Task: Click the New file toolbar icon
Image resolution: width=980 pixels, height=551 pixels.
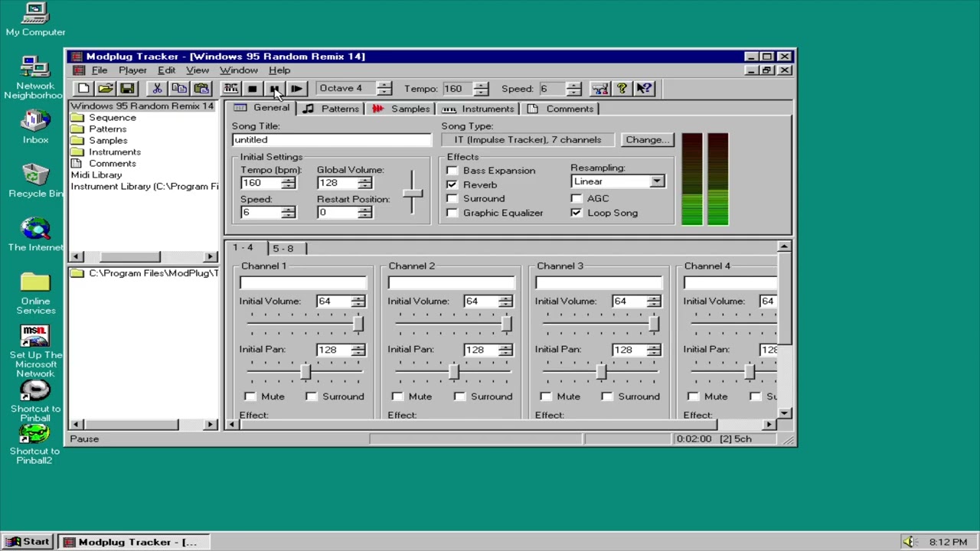Action: (83, 89)
